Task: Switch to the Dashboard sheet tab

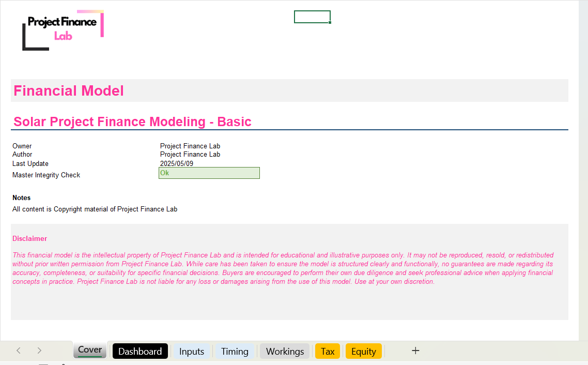Action: (x=140, y=351)
